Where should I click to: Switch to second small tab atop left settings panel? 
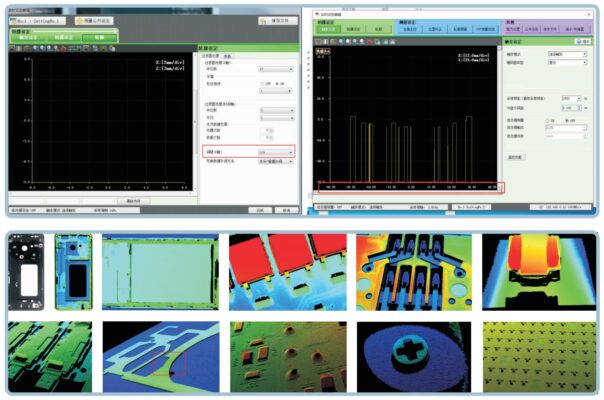228,56
